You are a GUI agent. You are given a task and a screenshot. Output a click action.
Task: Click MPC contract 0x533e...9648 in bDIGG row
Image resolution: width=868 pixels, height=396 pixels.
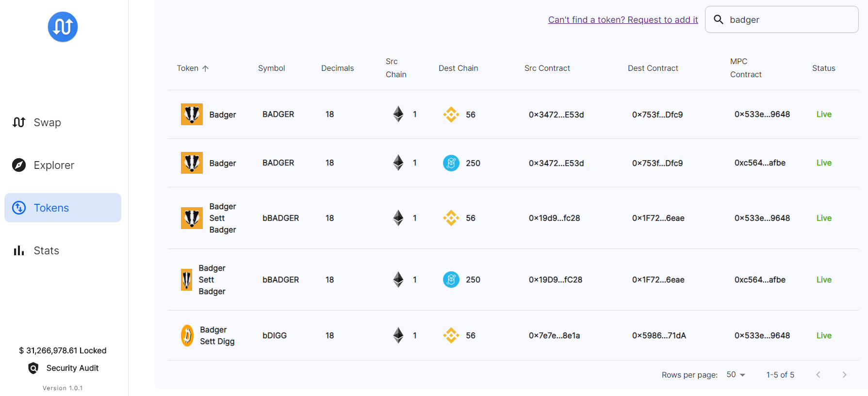pos(762,335)
